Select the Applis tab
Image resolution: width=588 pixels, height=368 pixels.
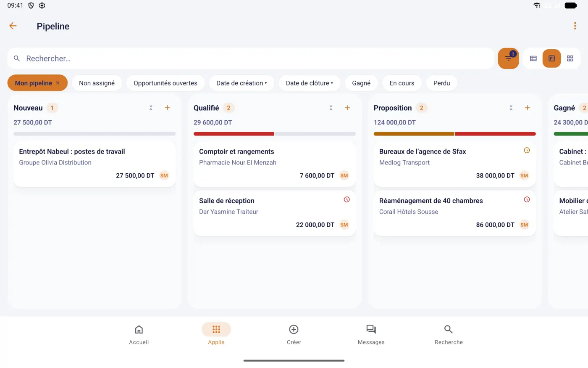216,335
